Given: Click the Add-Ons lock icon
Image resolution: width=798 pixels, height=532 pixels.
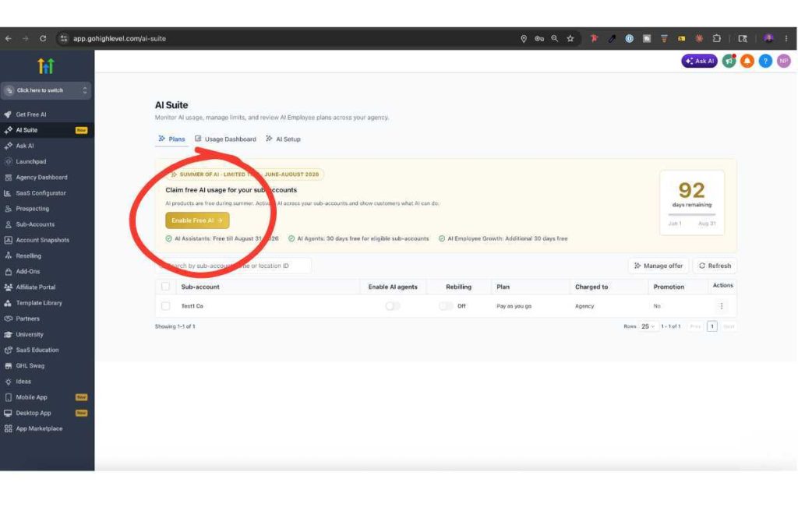Looking at the screenshot, I should click(x=8, y=272).
